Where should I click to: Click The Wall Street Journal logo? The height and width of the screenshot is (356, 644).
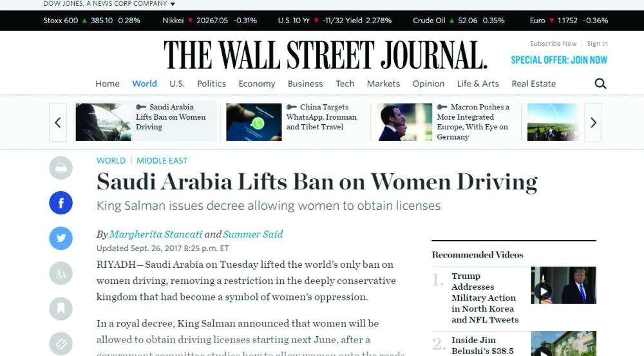[325, 55]
